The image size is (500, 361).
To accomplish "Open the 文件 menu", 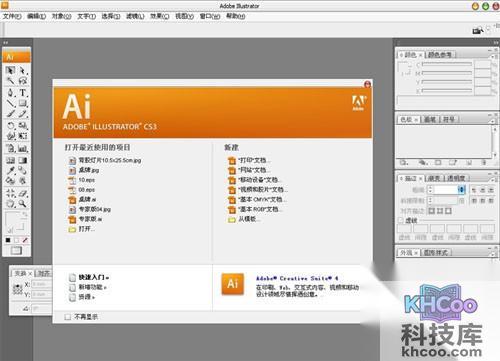I will (x=12, y=16).
